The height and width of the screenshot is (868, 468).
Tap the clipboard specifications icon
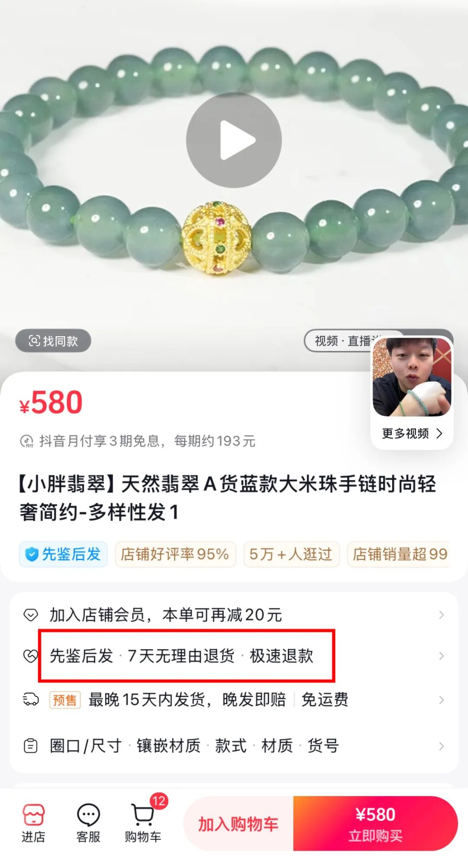(30, 746)
